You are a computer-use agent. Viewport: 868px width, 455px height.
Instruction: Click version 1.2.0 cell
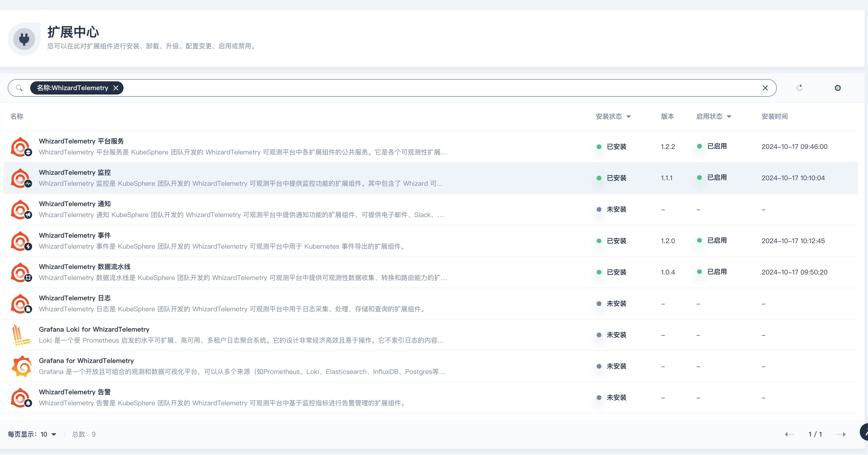click(x=668, y=241)
